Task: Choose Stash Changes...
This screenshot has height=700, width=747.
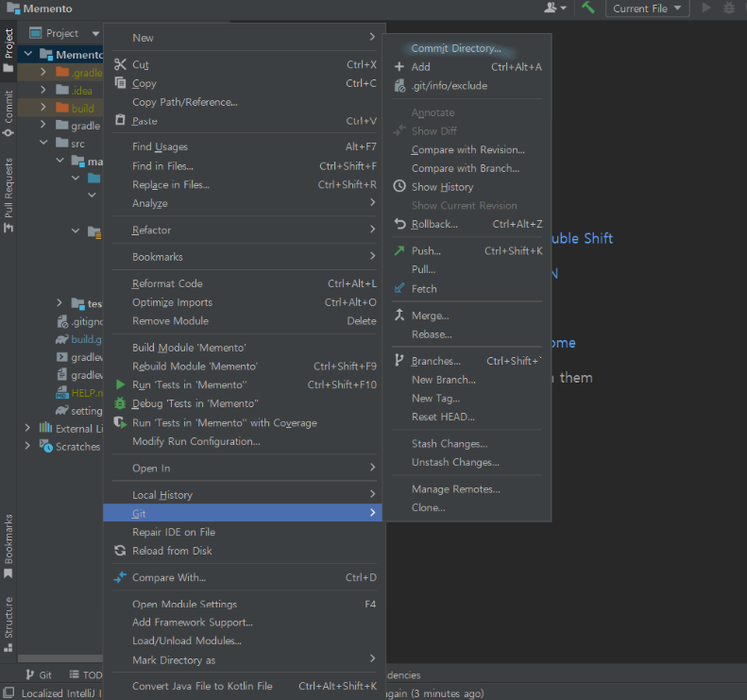Action: pos(467,444)
